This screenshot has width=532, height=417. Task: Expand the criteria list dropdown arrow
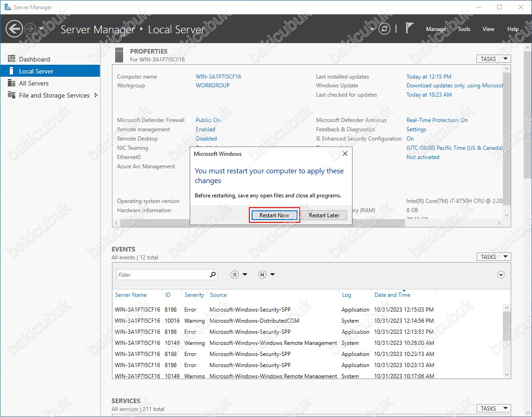[x=245, y=275]
